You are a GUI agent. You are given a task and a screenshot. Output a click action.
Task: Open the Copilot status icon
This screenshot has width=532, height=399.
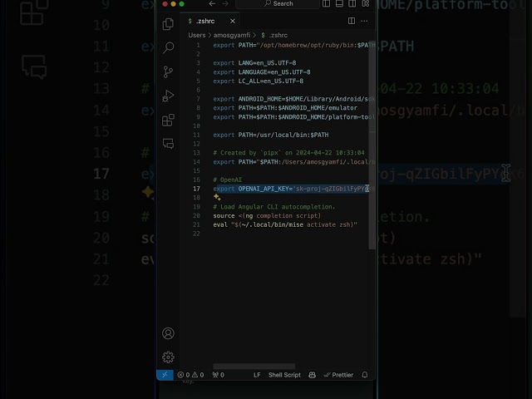click(313, 375)
